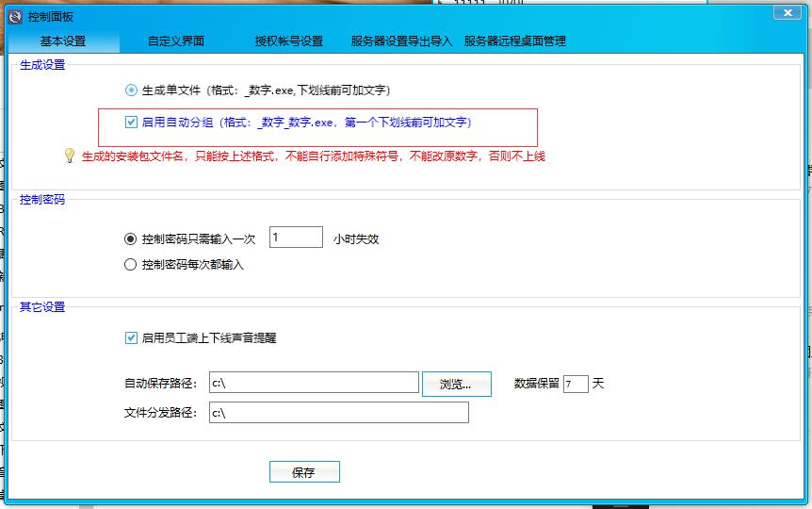Click the 数据保留 days input box

click(x=576, y=384)
